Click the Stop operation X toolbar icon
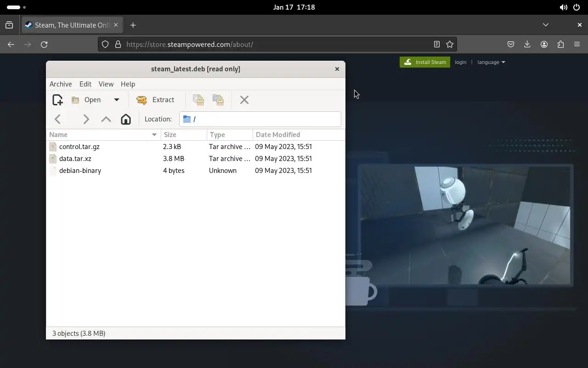This screenshot has width=588, height=368. pos(244,100)
